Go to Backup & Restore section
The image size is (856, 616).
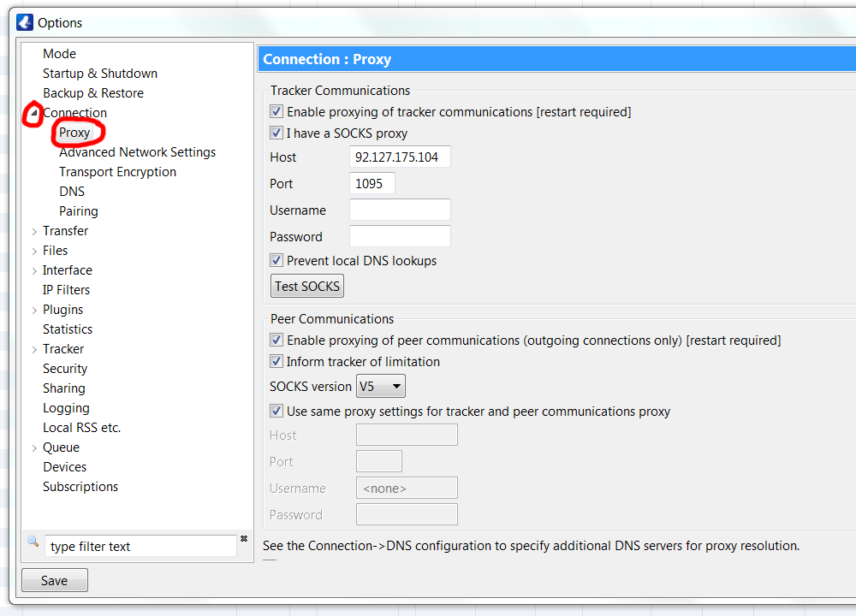coord(93,92)
